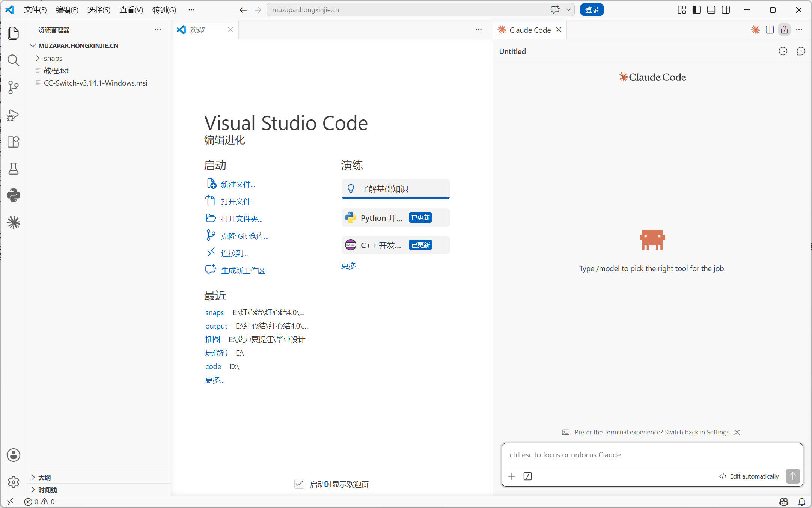Open the Testing flask view
812x508 pixels.
13,169
